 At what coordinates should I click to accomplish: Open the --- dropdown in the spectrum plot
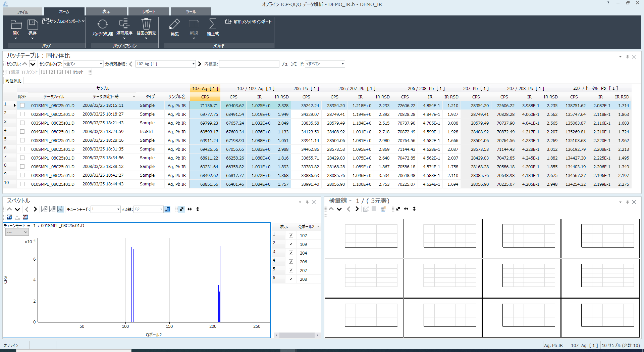[x=17, y=232]
